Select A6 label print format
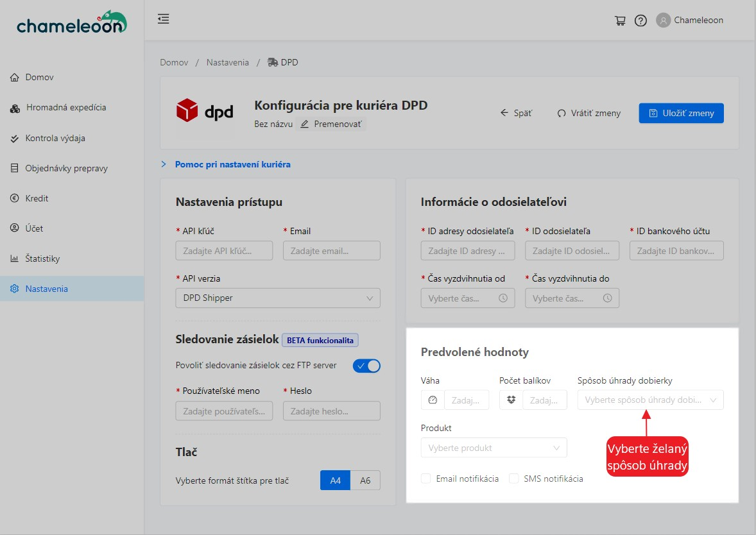Viewport: 756px width, 535px height. pyautogui.click(x=365, y=480)
